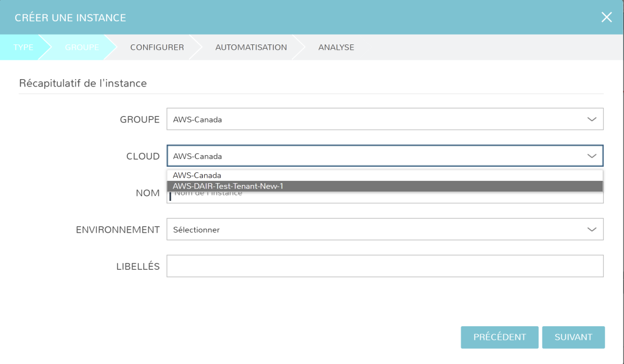Click into the LIBELLÉS input box

(385, 266)
